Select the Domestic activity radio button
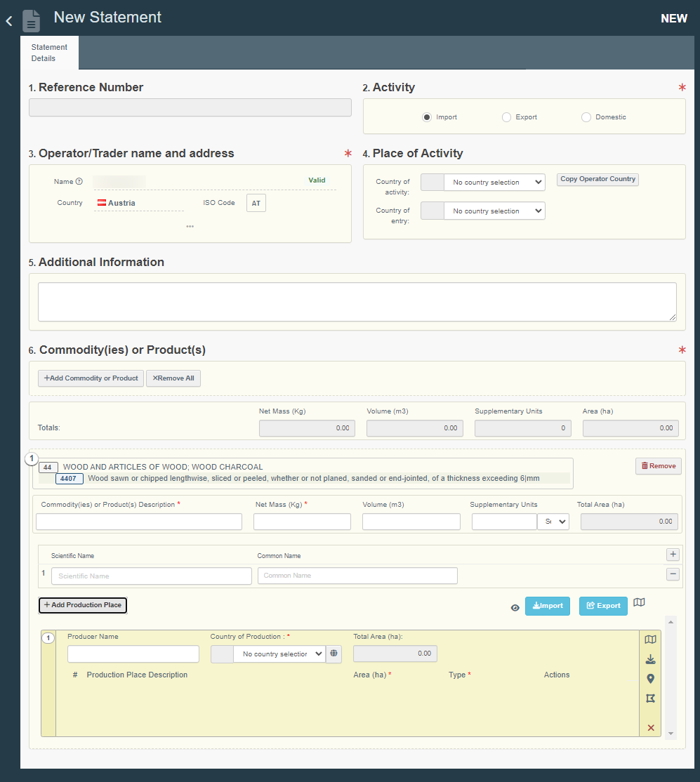Image resolution: width=700 pixels, height=782 pixels. click(x=586, y=117)
